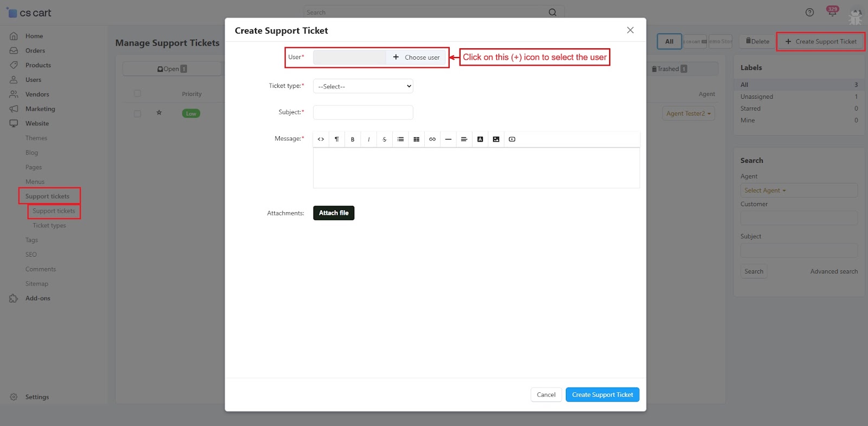Screen dimensions: 868x426
Task: Switch to the Trashed tickets tab
Action: pos(669,69)
